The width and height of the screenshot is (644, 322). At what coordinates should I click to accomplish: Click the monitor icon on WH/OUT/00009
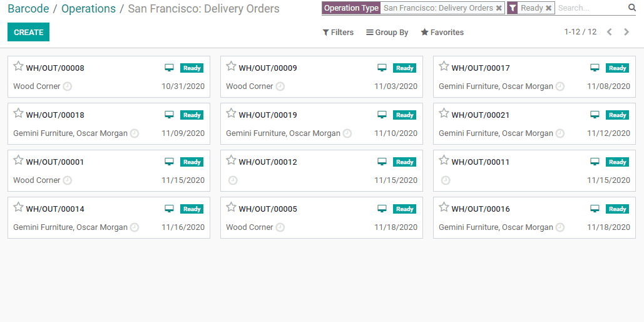(x=382, y=68)
